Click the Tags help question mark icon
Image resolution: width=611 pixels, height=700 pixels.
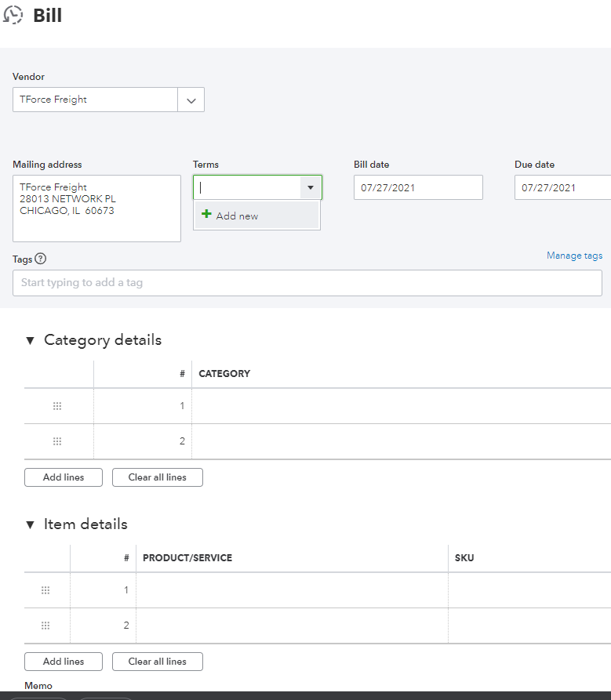(41, 259)
